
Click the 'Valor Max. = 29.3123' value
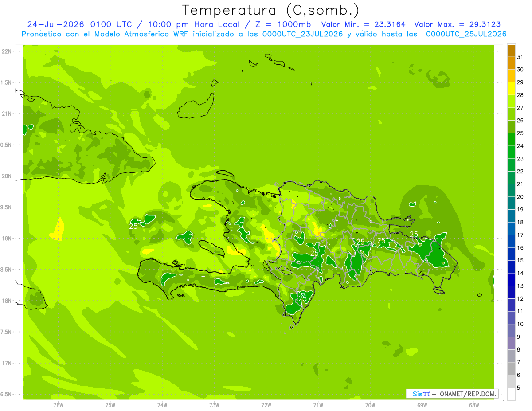tap(457, 24)
